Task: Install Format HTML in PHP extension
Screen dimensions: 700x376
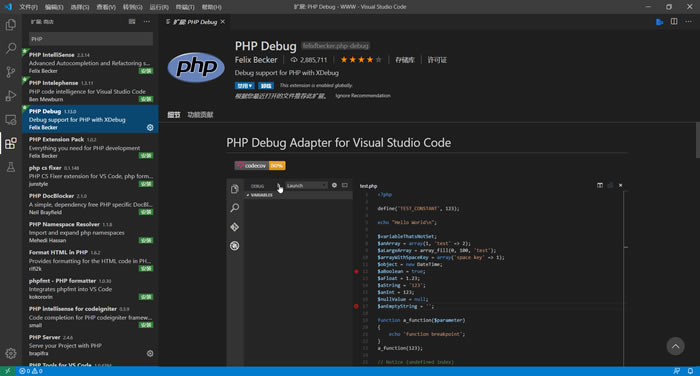Action: [x=146, y=268]
